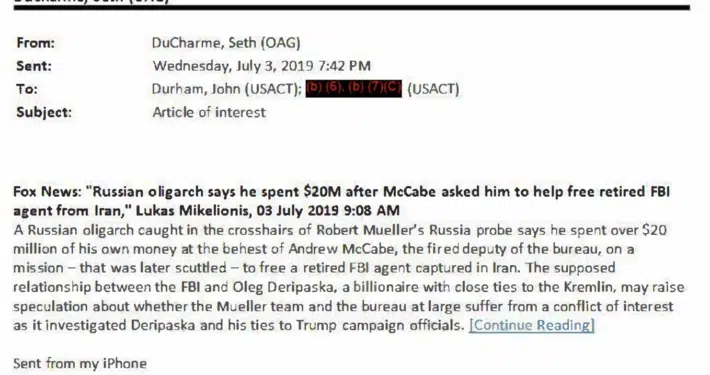Click the (USACT) text after redaction
The image size is (710, 375).
(x=433, y=89)
